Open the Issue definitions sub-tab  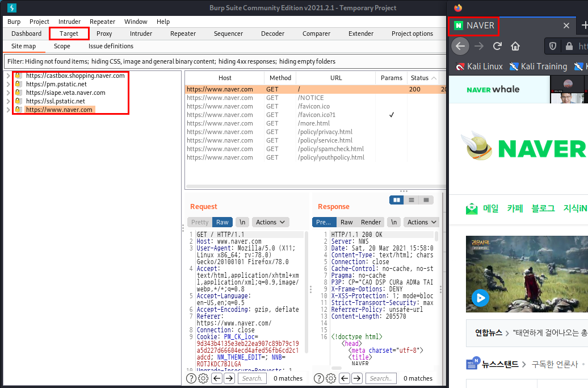coord(111,46)
